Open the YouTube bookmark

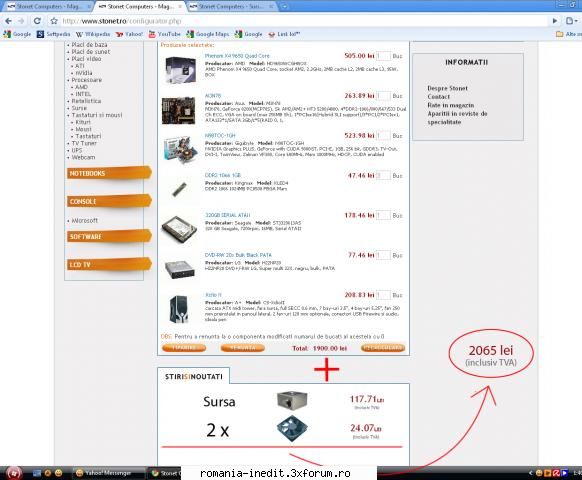pyautogui.click(x=164, y=34)
